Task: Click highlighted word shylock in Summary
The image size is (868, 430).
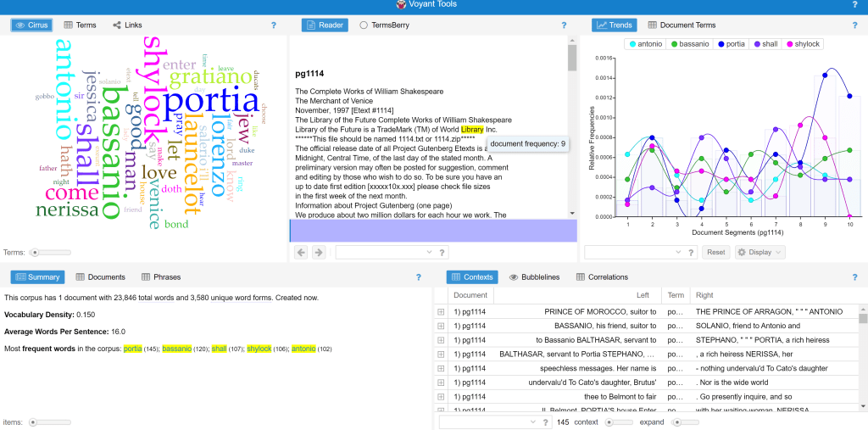Action: 259,349
